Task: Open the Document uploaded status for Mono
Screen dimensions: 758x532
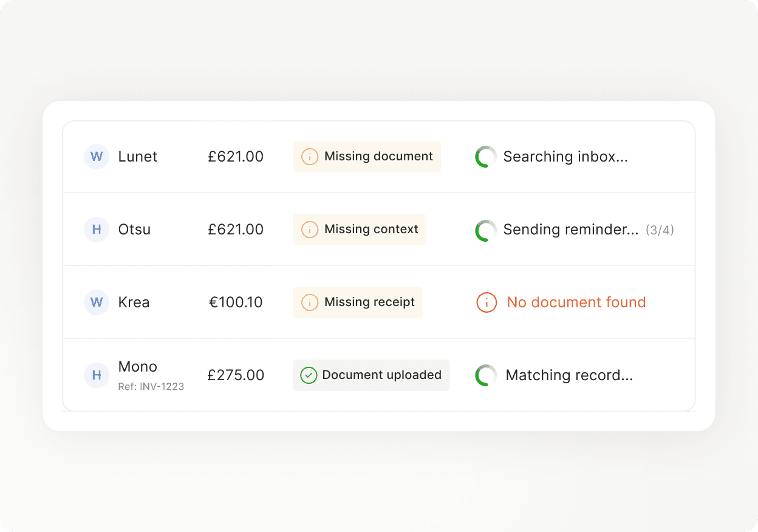Action: pos(371,375)
